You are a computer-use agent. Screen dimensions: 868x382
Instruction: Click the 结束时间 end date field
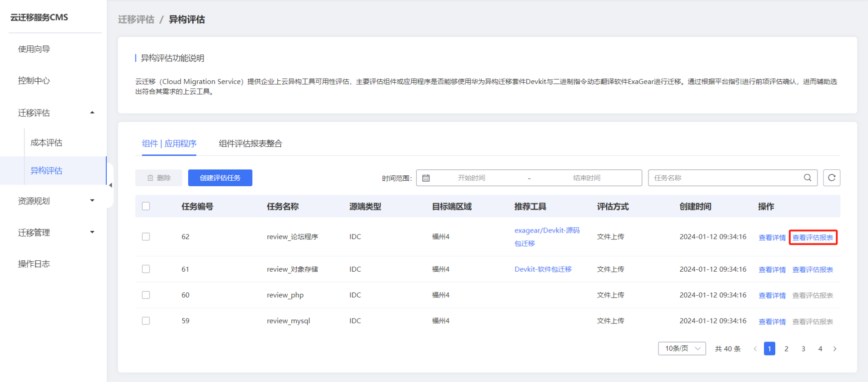tap(586, 178)
